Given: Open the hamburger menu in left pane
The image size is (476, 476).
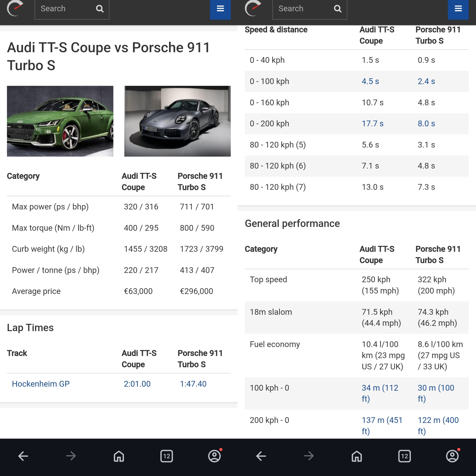Looking at the screenshot, I should coord(220,9).
